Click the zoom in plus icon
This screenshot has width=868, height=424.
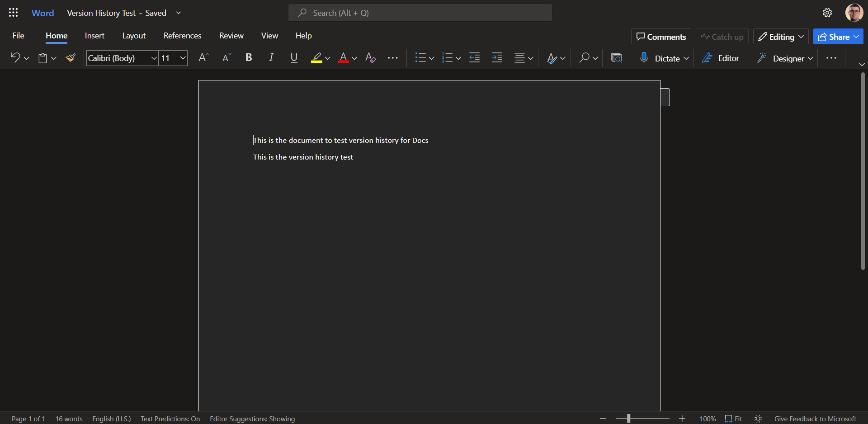click(x=682, y=419)
